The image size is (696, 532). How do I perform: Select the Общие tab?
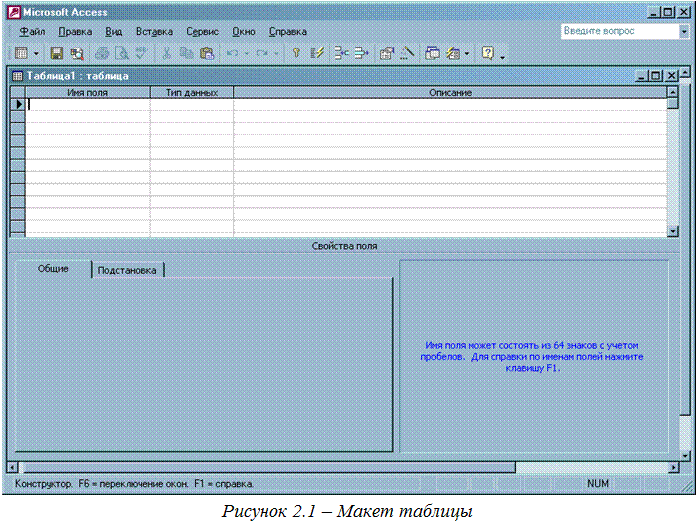point(53,269)
